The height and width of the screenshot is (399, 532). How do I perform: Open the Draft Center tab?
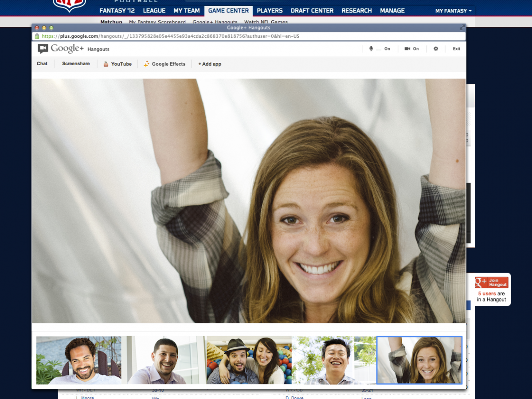[312, 11]
